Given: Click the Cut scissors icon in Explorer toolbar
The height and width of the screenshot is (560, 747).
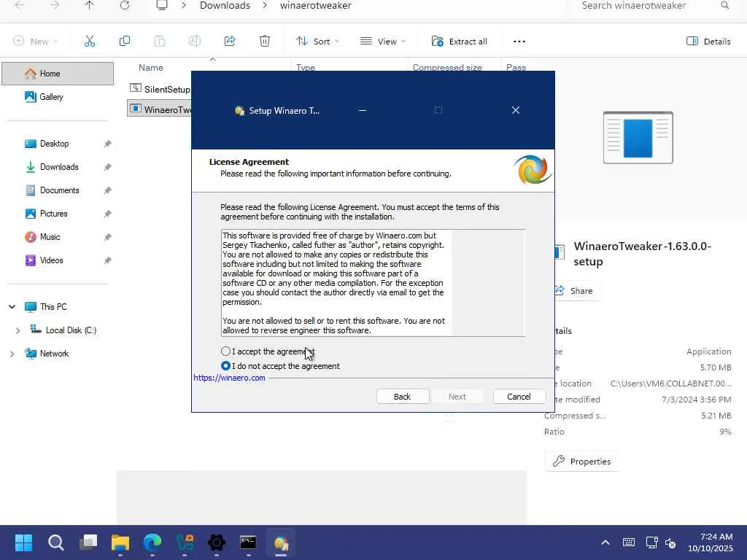Looking at the screenshot, I should 89,41.
